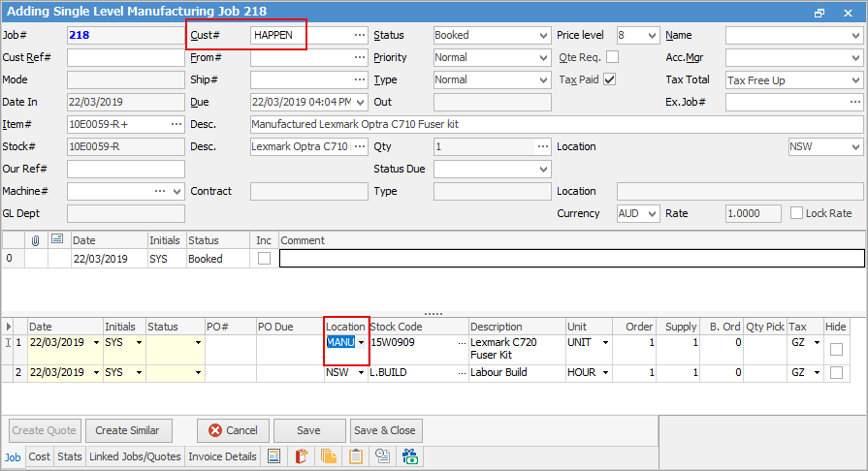The width and height of the screenshot is (868, 471).
Task: Open Tax GZ dropdown for Labour Build row
Action: [x=817, y=372]
